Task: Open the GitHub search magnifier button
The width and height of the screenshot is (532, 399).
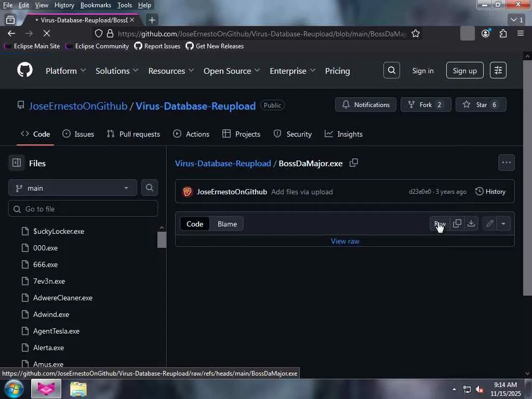Action: pos(392,70)
